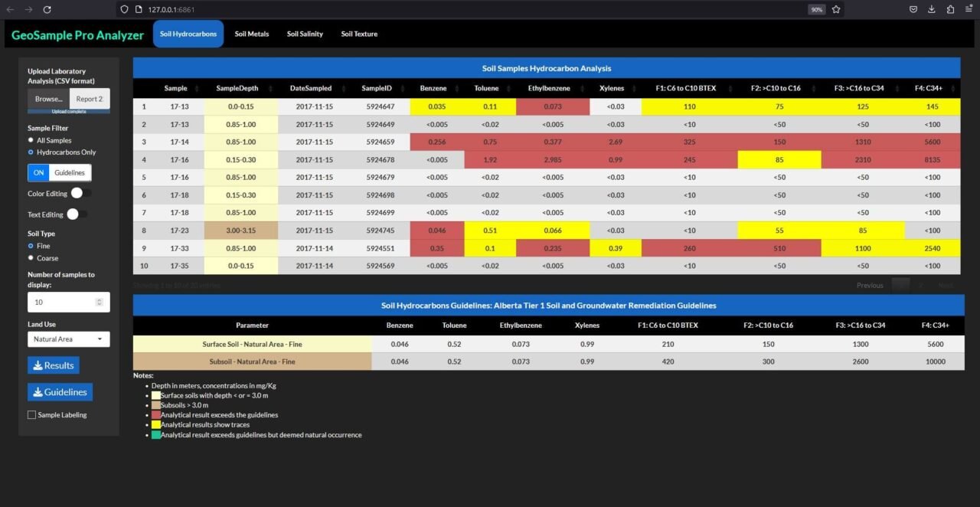Go to page 2 in table pagination
This screenshot has width=980, height=507.
(x=920, y=284)
